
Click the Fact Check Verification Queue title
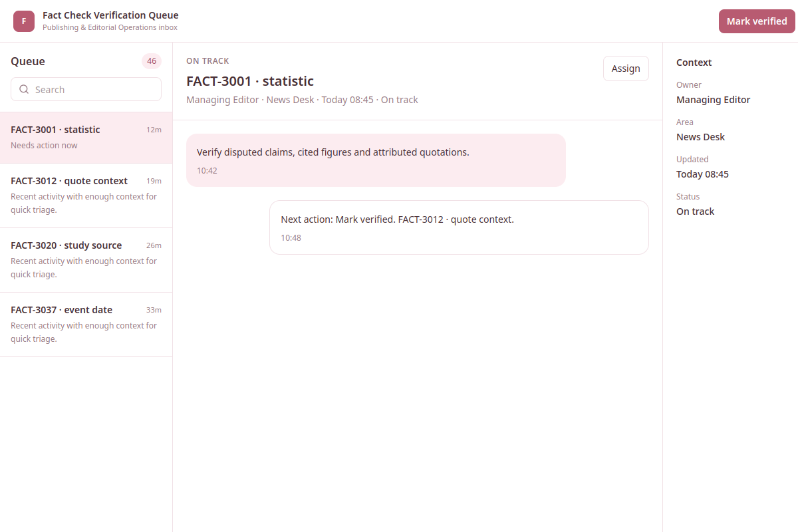click(x=110, y=15)
